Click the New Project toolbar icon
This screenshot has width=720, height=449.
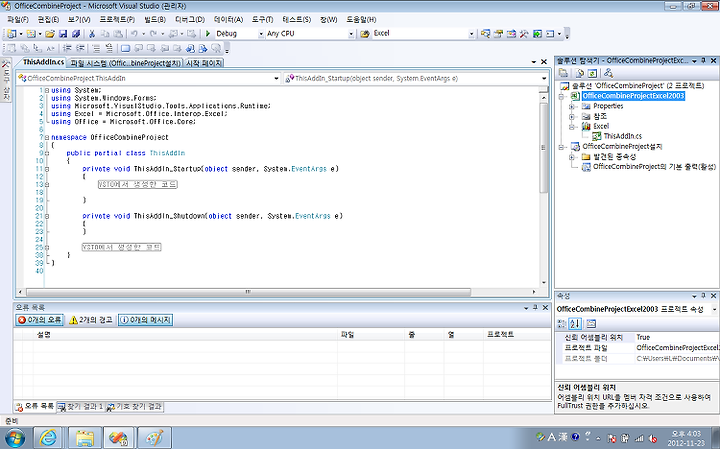(x=12, y=34)
